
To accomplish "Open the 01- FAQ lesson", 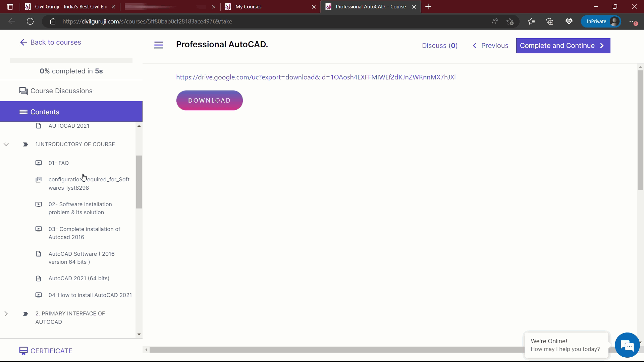I will point(59,163).
